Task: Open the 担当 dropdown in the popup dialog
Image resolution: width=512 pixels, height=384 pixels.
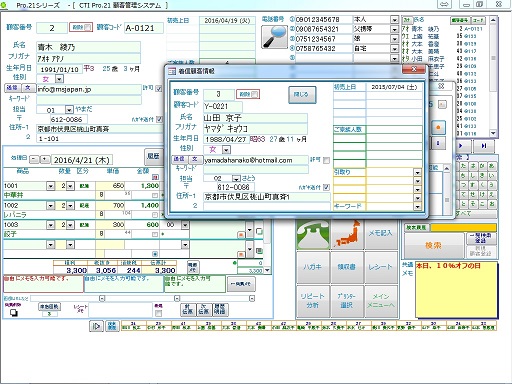Action: (x=236, y=178)
